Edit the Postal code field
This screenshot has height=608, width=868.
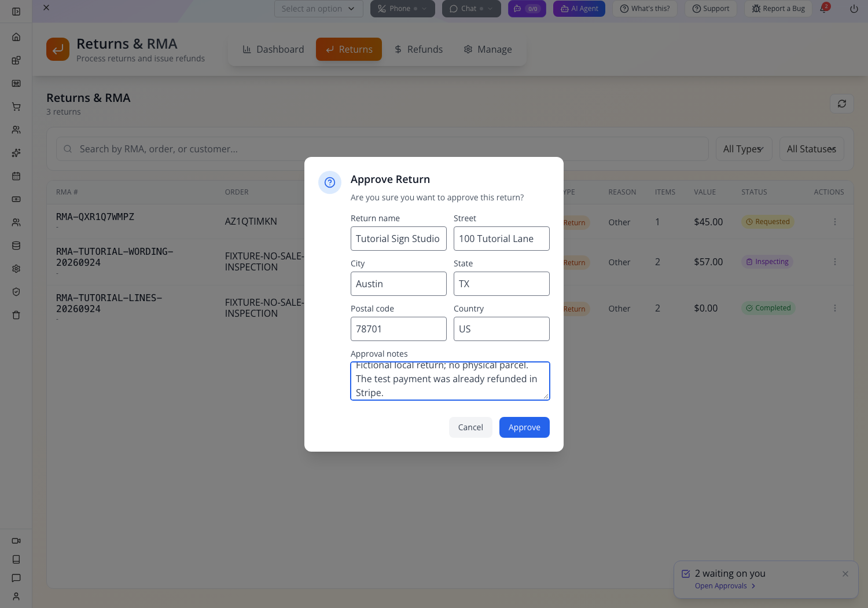[x=399, y=329]
